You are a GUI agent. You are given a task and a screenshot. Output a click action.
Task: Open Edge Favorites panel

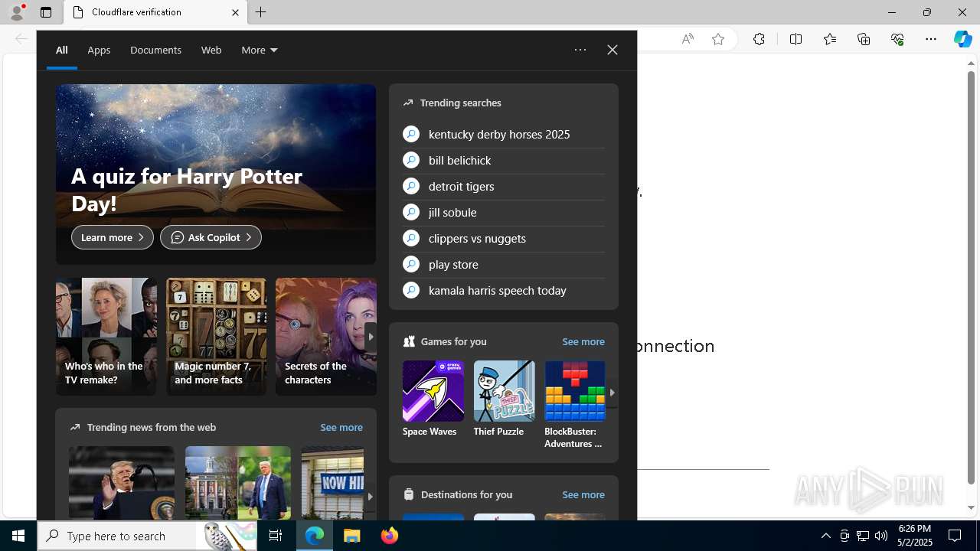[830, 39]
